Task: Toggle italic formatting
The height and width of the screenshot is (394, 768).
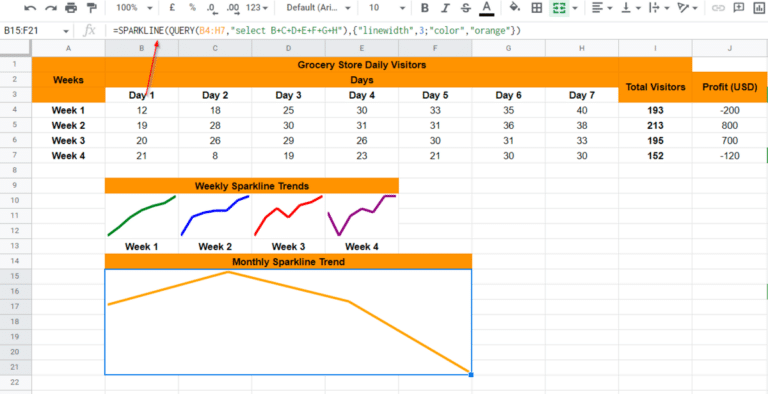Action: [445, 8]
